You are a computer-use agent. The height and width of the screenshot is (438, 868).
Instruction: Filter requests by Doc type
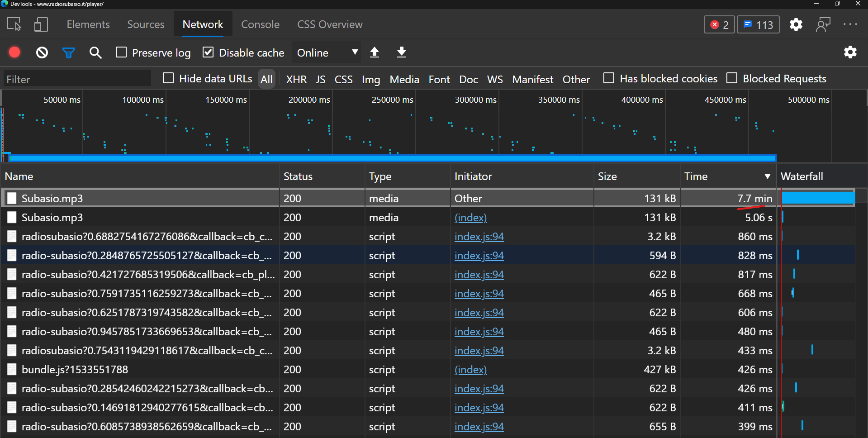coord(469,80)
